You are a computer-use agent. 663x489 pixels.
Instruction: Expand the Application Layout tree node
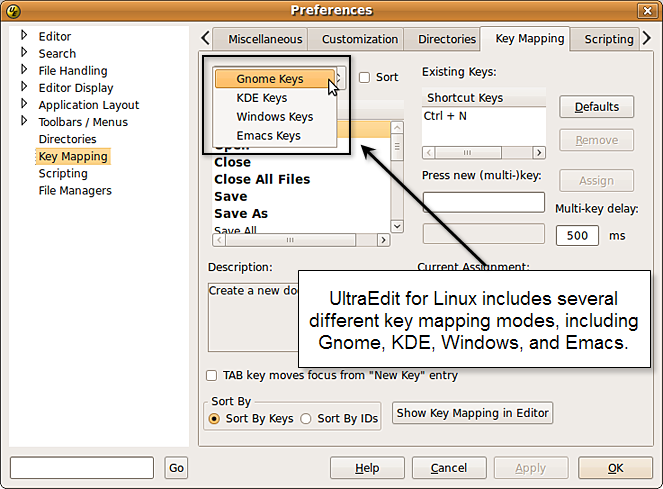(x=24, y=104)
